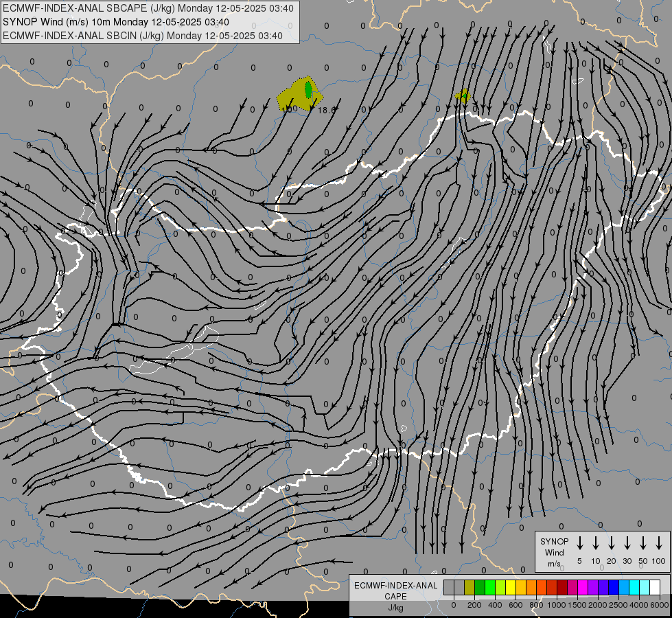Screen dimensions: 672x618
Task: Click the '6000' tick label on the CAPE scale
Action: pos(660,605)
